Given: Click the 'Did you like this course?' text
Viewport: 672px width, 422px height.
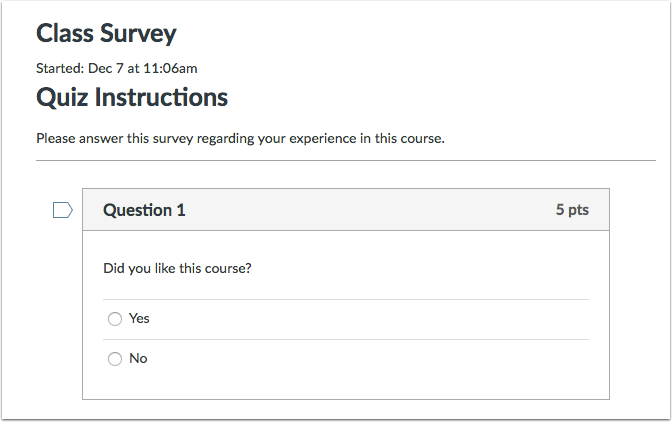Looking at the screenshot, I should [x=177, y=268].
